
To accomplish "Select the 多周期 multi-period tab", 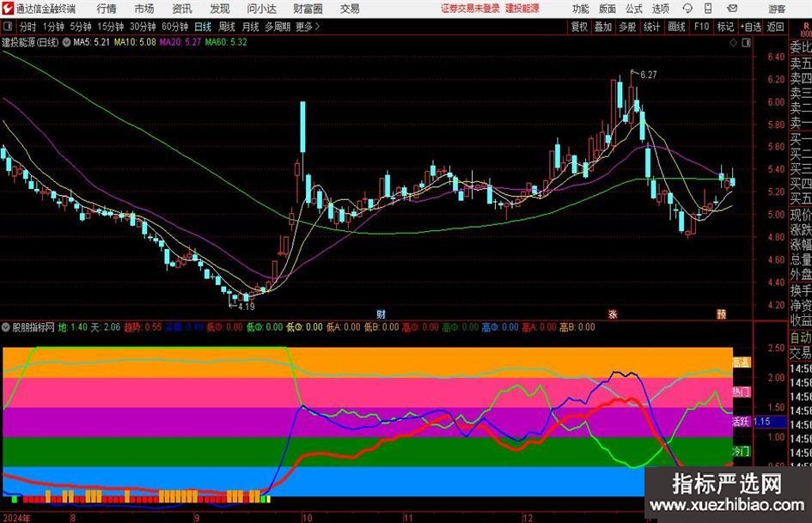I will pos(278,27).
